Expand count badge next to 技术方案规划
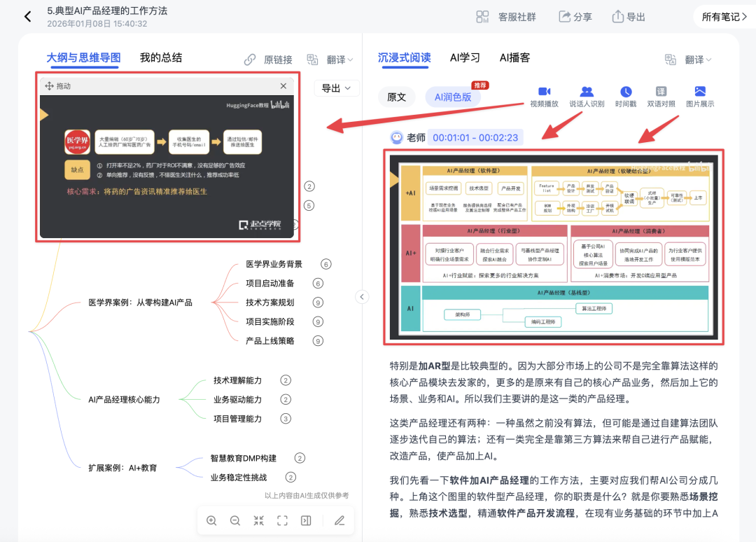This screenshot has width=756, height=542. coord(318,303)
